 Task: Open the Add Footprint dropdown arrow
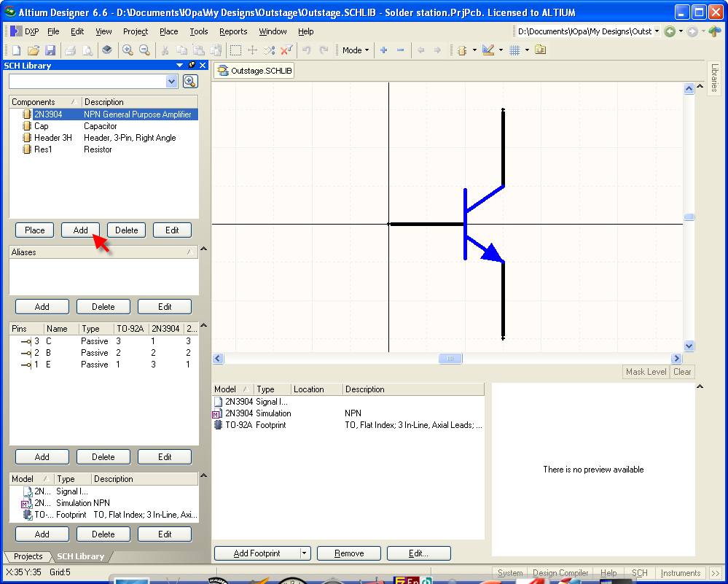point(305,553)
